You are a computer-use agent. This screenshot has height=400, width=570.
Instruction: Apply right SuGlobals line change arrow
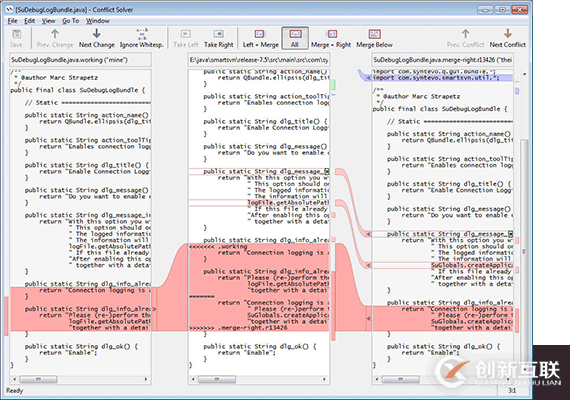[x=369, y=265]
